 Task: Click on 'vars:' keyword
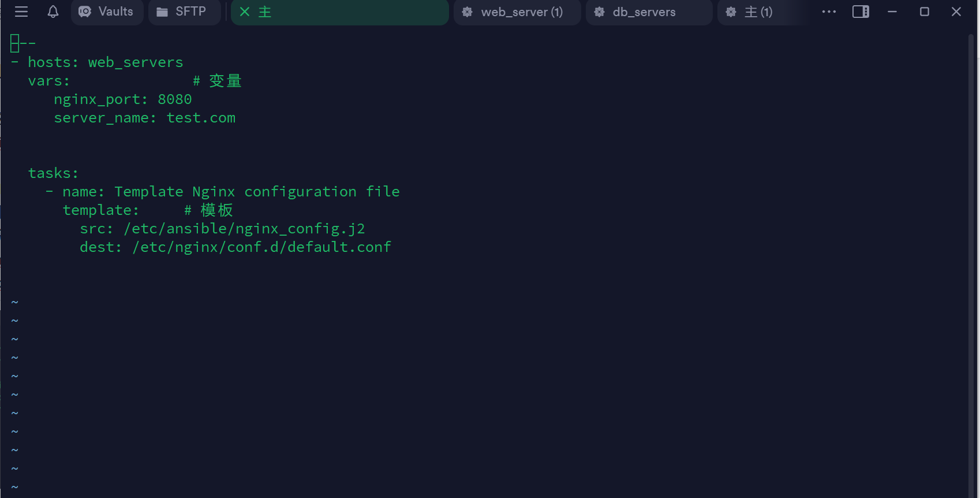[x=49, y=81]
